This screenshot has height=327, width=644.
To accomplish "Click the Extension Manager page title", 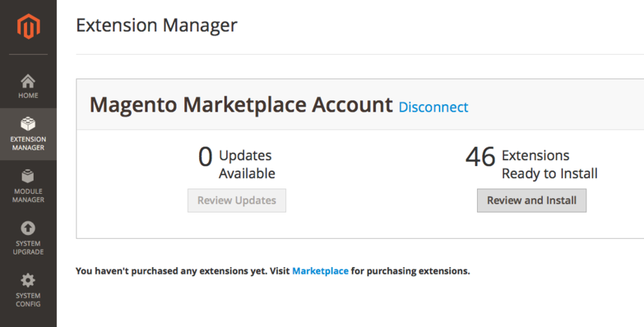I will pos(157,25).
